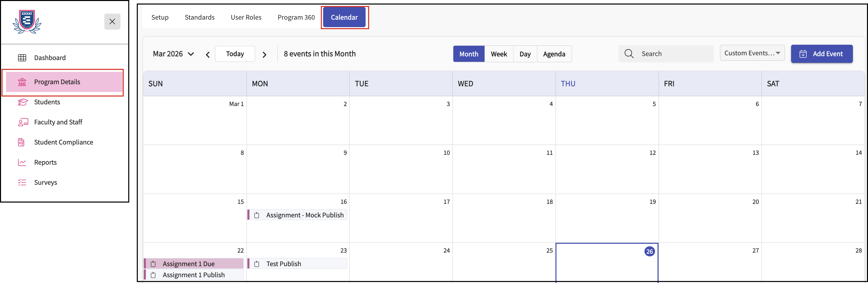The height and width of the screenshot is (283, 868).
Task: Switch calendar to Week view
Action: [x=499, y=54]
